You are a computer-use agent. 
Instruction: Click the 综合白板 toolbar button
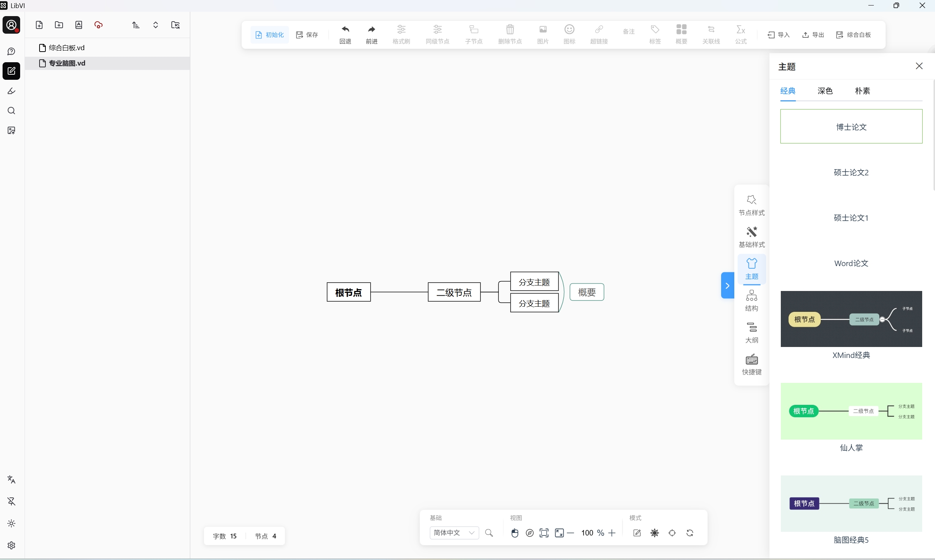coord(854,35)
